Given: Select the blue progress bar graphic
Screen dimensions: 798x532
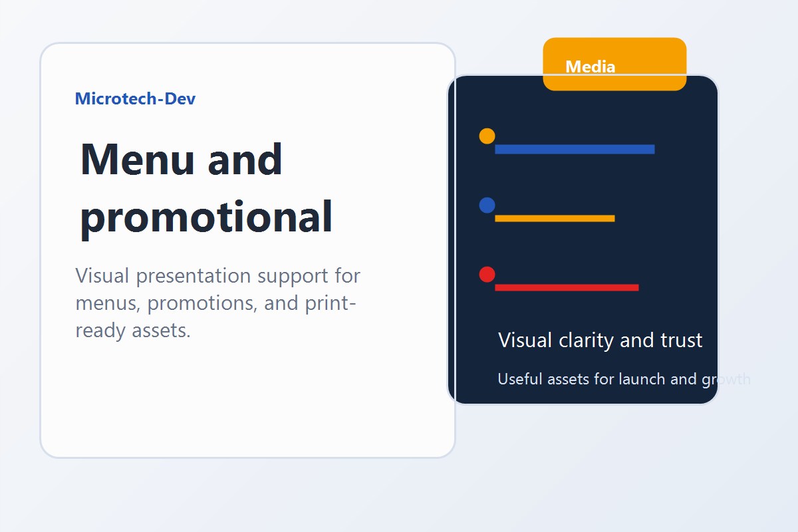Looking at the screenshot, I should click(575, 150).
